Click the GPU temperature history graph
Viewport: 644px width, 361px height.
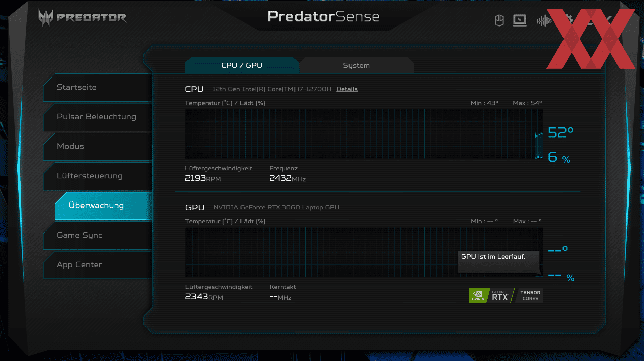[x=364, y=252]
